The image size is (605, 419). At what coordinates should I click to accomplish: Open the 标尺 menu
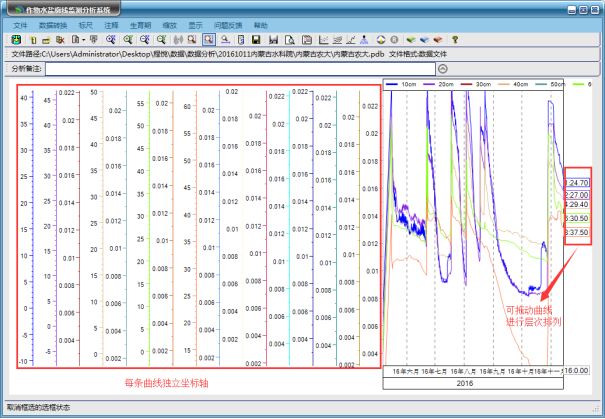(x=85, y=25)
